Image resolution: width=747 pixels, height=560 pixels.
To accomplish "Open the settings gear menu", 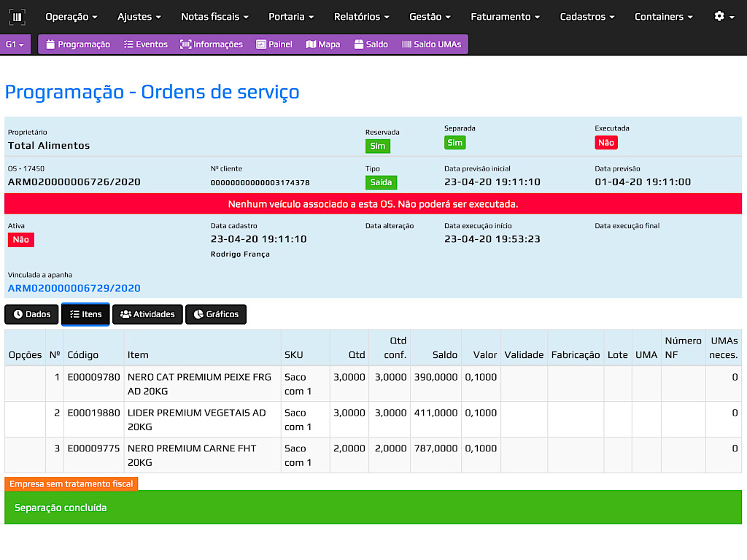I will pos(724,17).
